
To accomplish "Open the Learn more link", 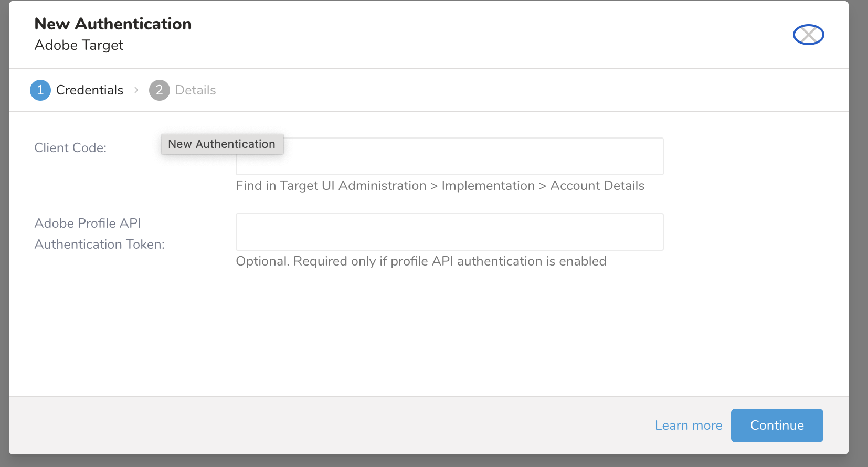I will pyautogui.click(x=688, y=426).
